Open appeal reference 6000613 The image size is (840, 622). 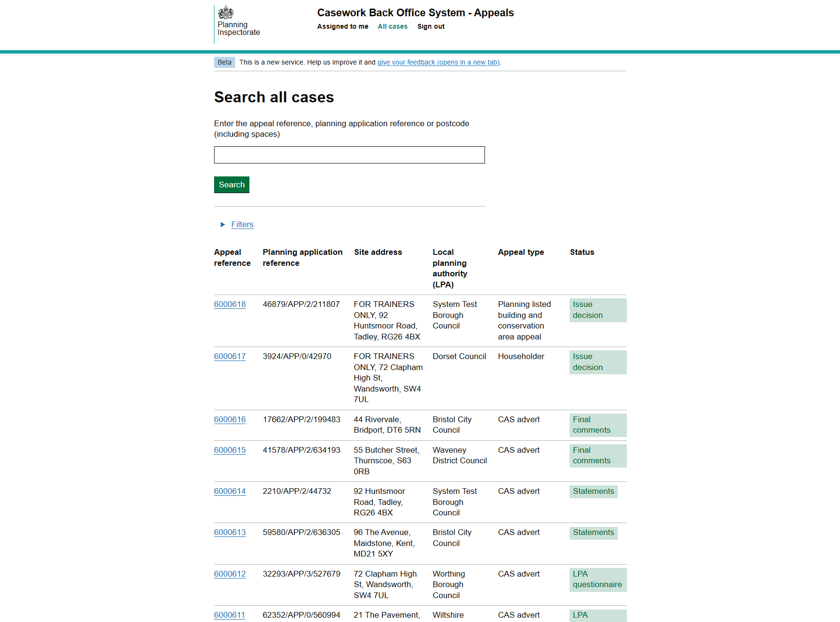tap(230, 533)
